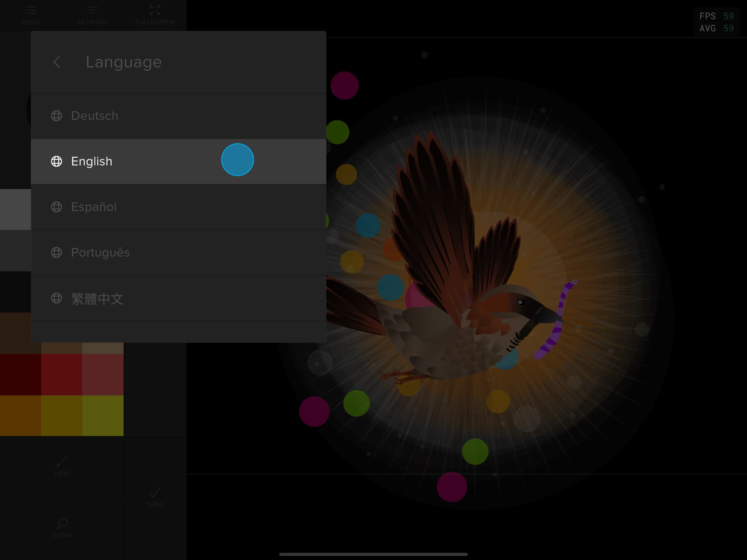Click the globe icon beside Español
This screenshot has width=747, height=560.
[56, 207]
